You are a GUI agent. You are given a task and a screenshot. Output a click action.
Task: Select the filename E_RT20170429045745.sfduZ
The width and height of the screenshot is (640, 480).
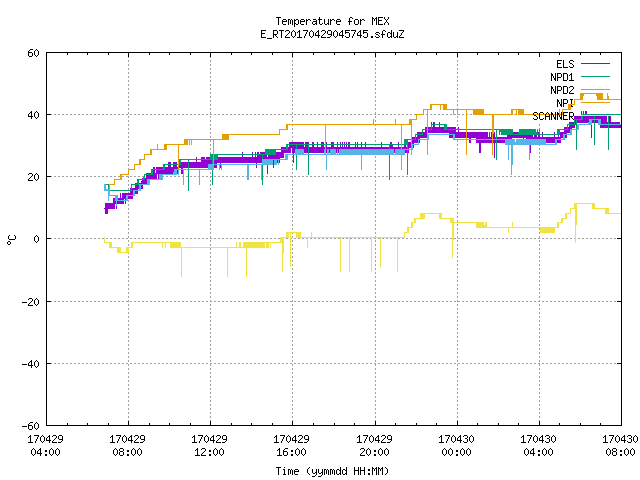(332, 34)
